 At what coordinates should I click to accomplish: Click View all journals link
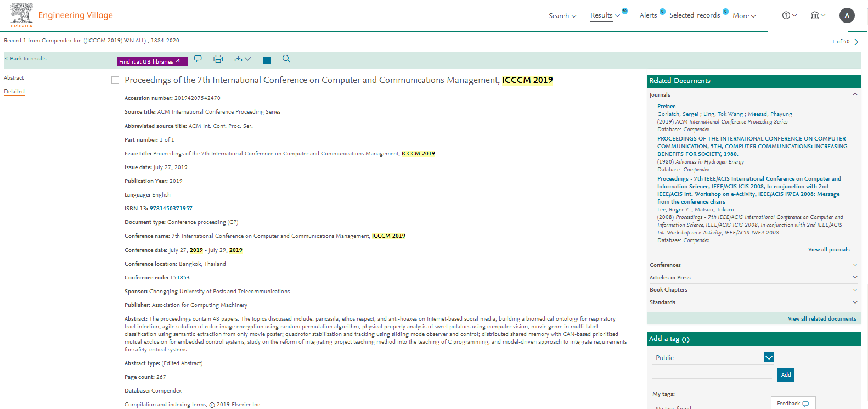[x=828, y=250]
